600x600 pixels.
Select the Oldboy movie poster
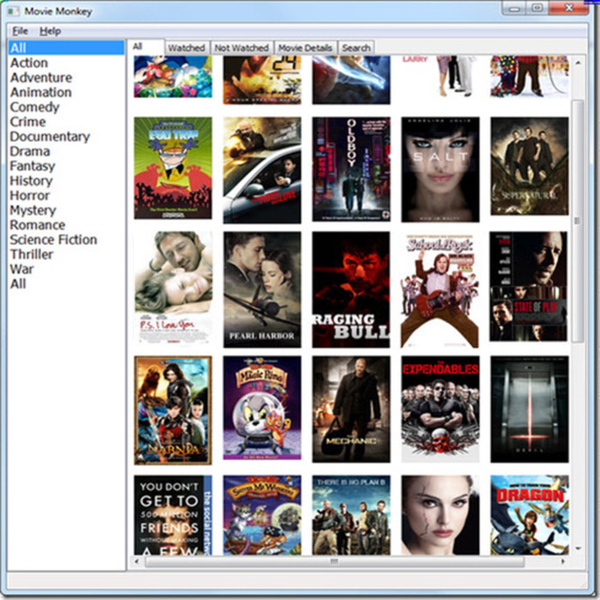click(x=351, y=169)
